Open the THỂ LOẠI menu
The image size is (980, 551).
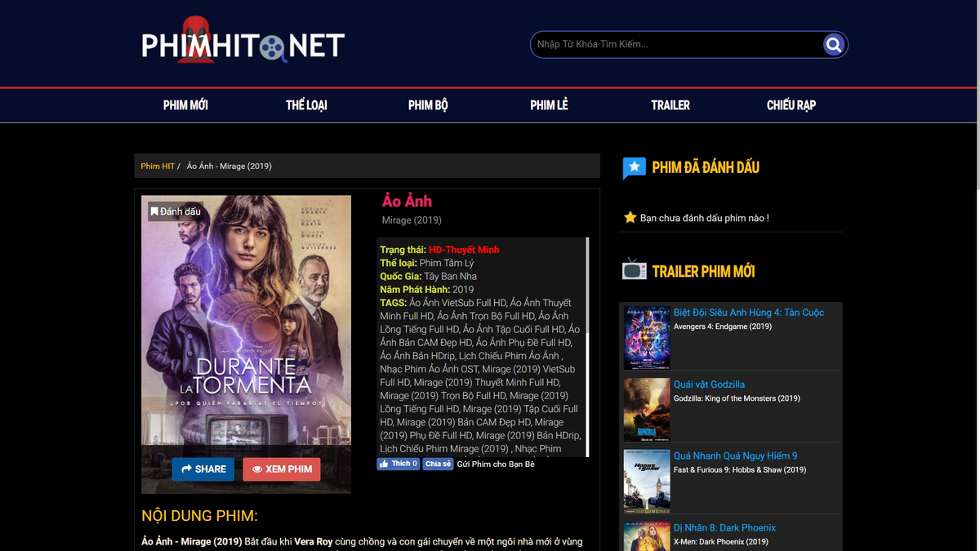306,105
